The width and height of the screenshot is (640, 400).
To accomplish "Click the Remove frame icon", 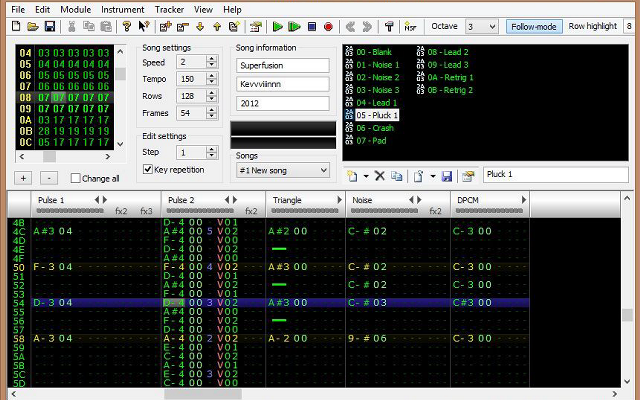I will [182, 27].
